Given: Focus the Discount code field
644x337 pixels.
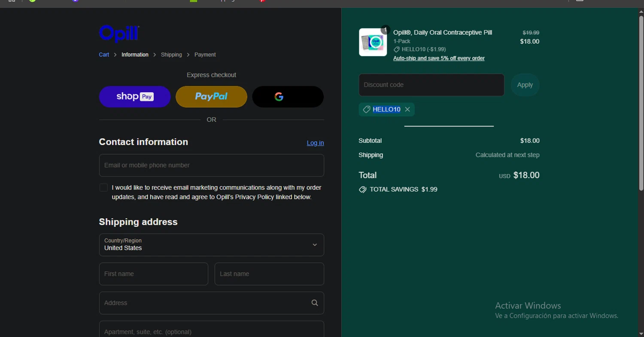Looking at the screenshot, I should pos(431,85).
